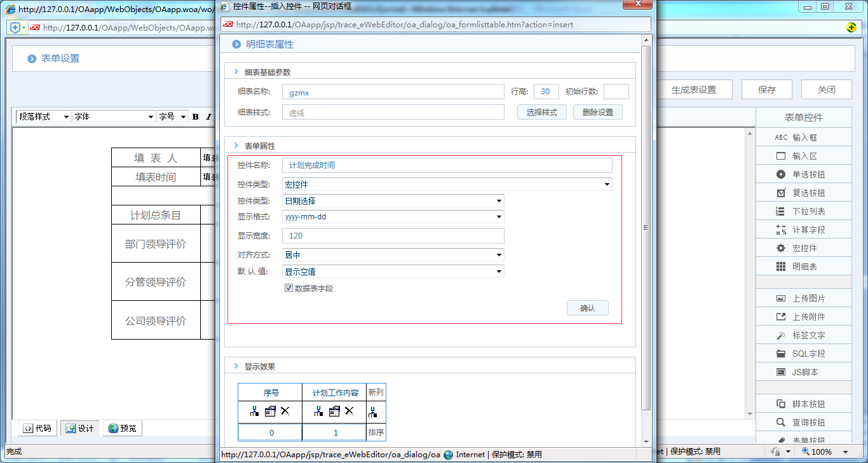Click the 上传附件 control icon
Image resolution: width=868 pixels, height=463 pixels.
(803, 316)
